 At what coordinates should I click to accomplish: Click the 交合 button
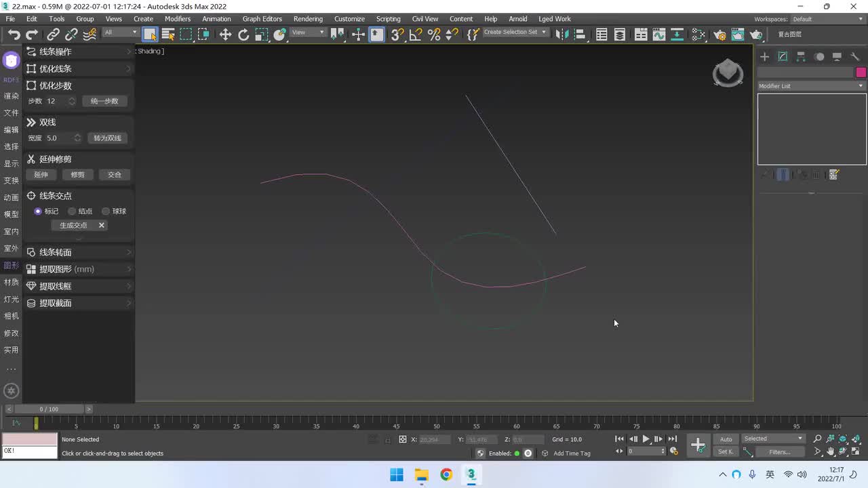pos(115,175)
